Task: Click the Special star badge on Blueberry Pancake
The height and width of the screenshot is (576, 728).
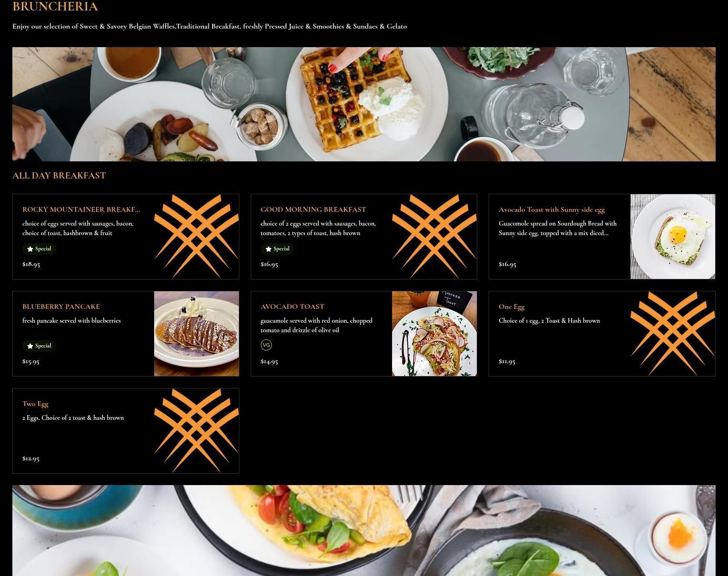Action: 39,346
